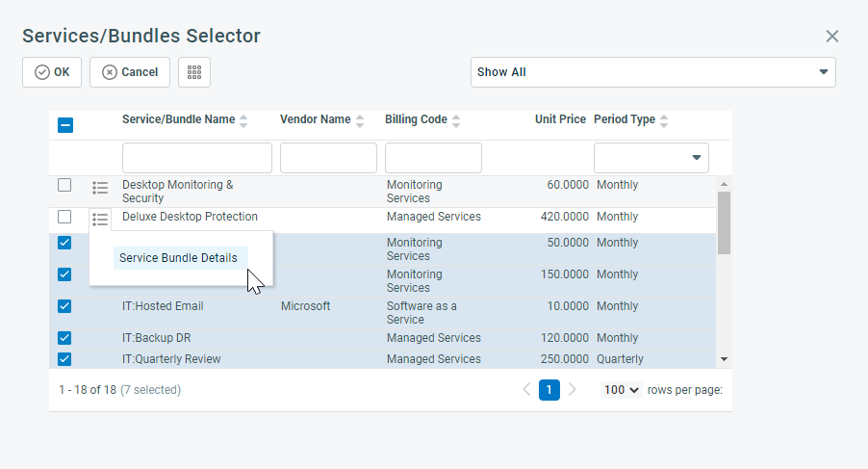Click the 120.0000 unit price

click(565, 338)
